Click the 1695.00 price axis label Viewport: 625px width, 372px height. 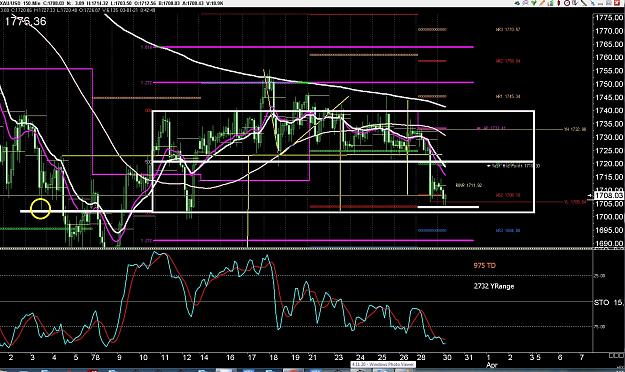[x=609, y=230]
